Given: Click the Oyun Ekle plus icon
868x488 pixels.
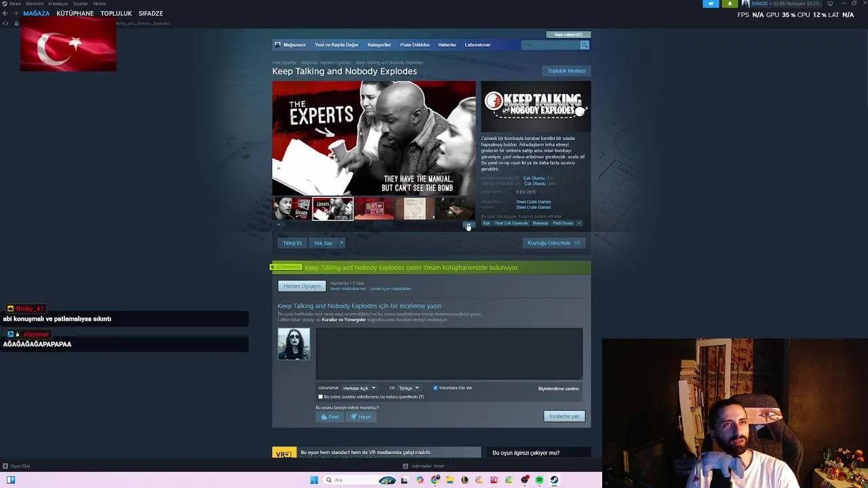Looking at the screenshot, I should tap(5, 466).
